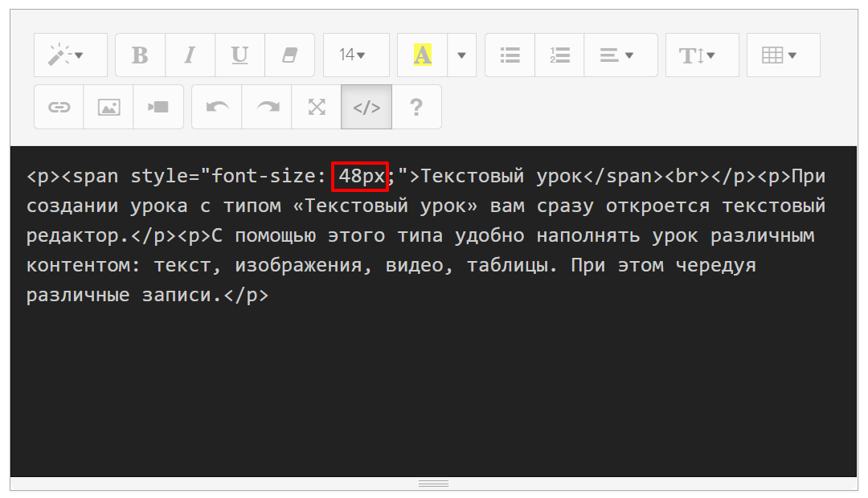
Task: Insert a numbered ordered list
Action: pyautogui.click(x=559, y=55)
